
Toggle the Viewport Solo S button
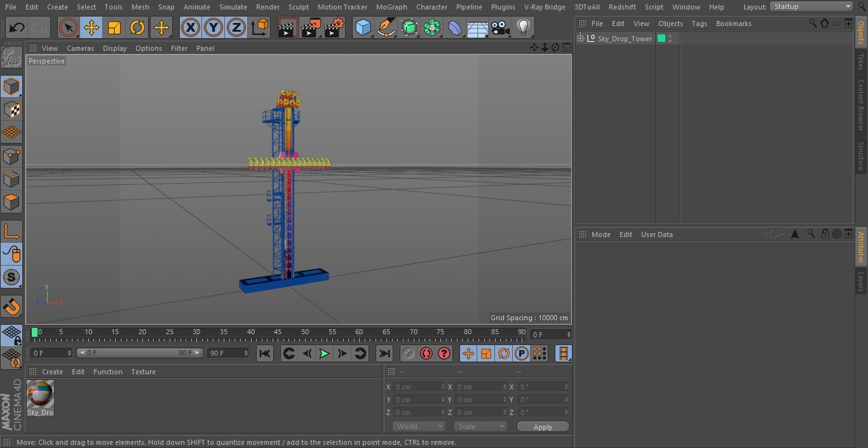pos(11,277)
